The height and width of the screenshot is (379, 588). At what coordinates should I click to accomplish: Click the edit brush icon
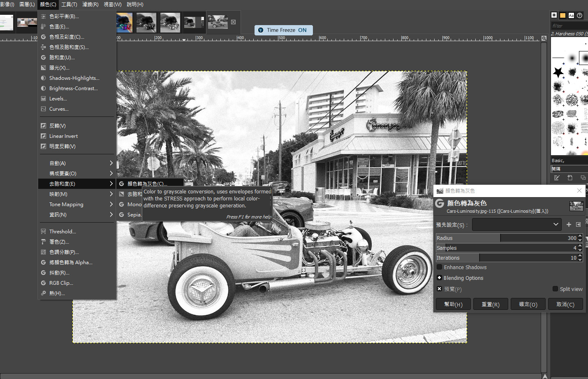click(557, 178)
